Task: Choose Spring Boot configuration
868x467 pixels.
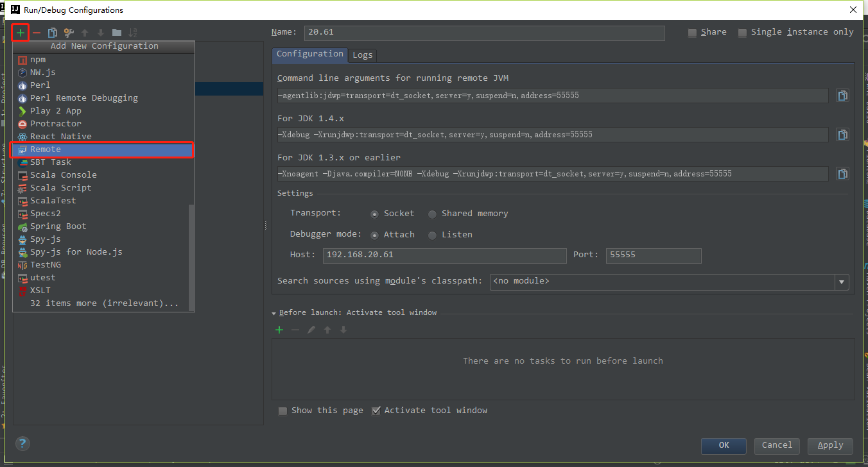Action: (x=103, y=226)
